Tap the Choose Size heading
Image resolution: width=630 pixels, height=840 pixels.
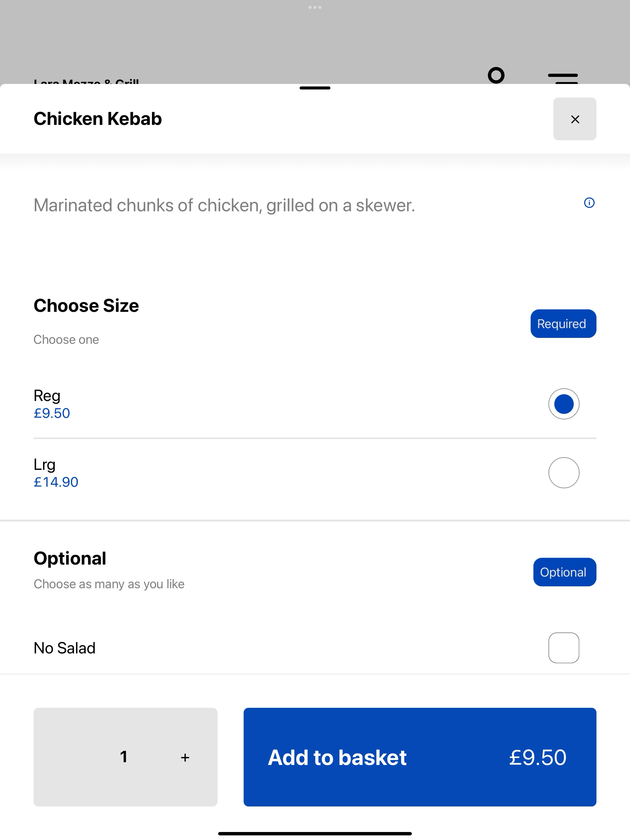click(86, 305)
